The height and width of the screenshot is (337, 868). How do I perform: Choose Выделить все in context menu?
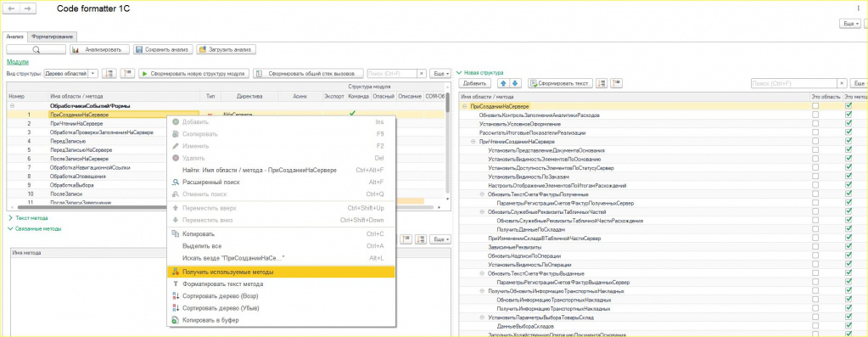(281, 245)
